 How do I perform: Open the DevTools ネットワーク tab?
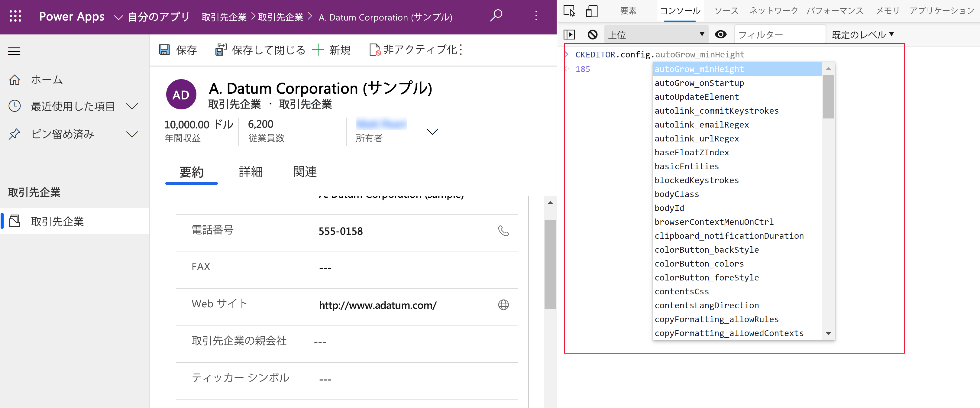click(x=773, y=11)
